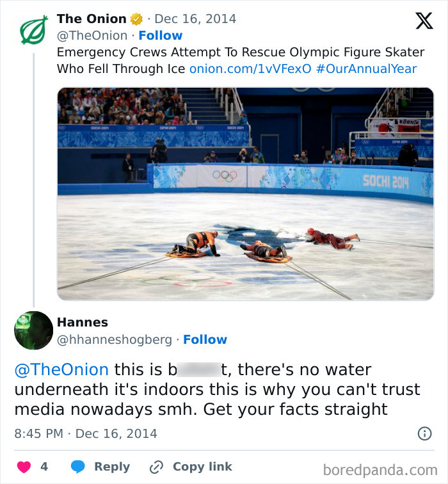Screen dimensions: 448x484
Task: Click the gold verified badge
Action: click(136, 19)
